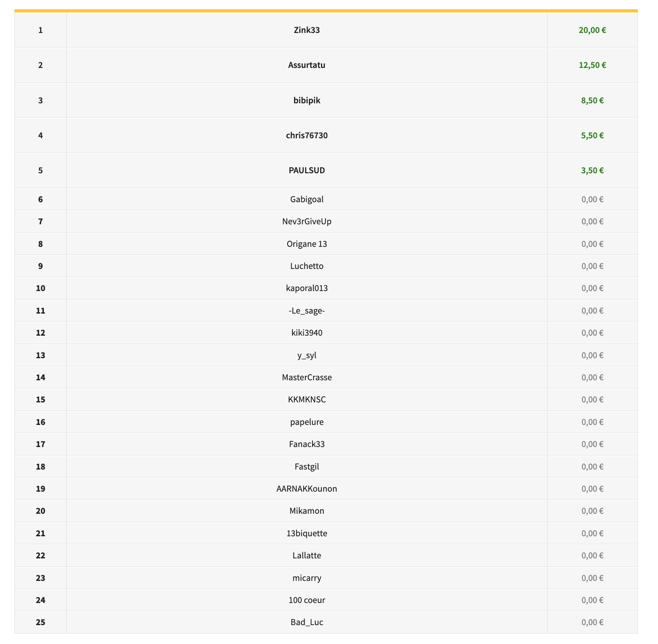
Task: Open Assurtatu's player entry
Action: (x=307, y=65)
